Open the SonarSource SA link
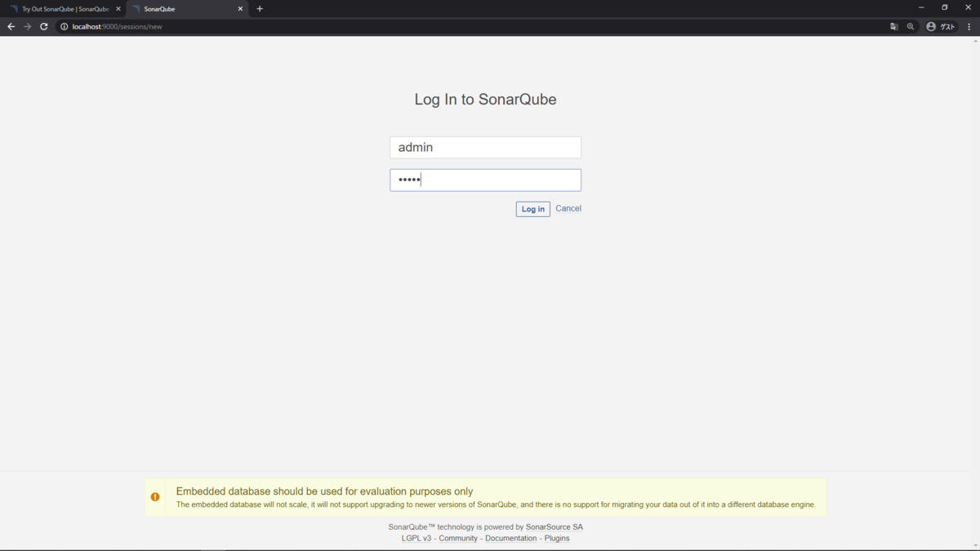The height and width of the screenshot is (551, 980). tap(555, 527)
